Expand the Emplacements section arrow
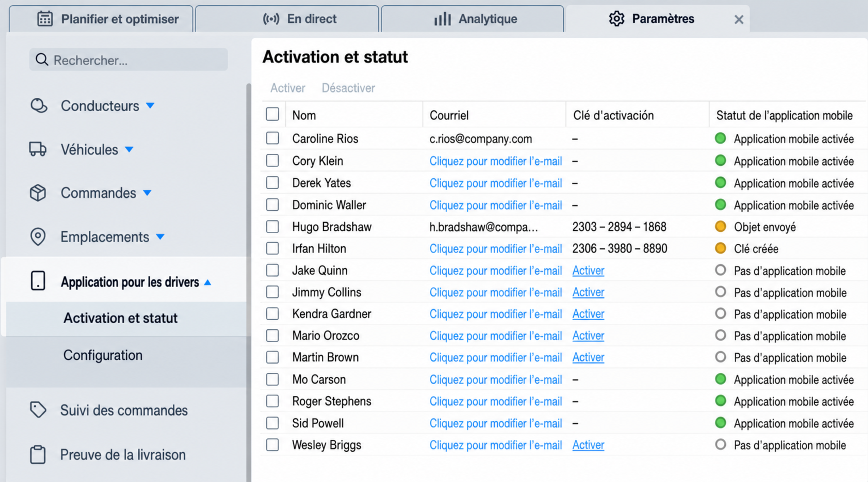This screenshot has width=868, height=482. [160, 237]
